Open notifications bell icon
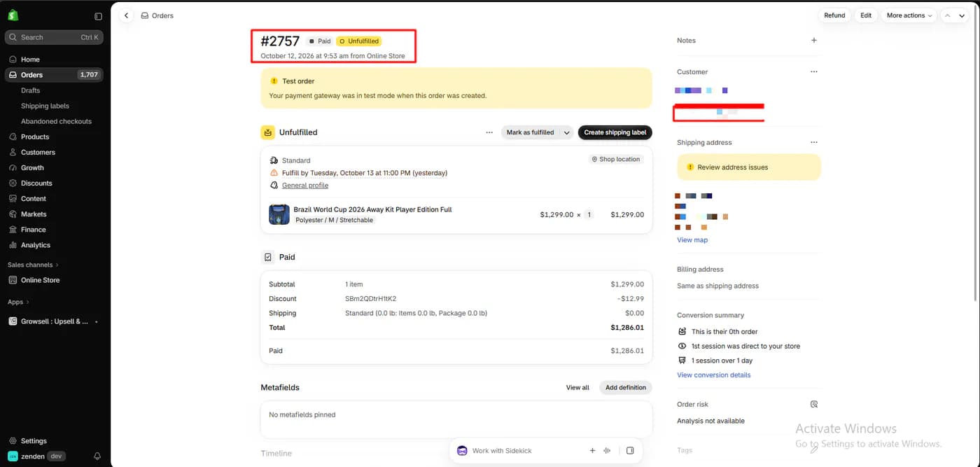Viewport: 980px width, 467px height. 97,456
